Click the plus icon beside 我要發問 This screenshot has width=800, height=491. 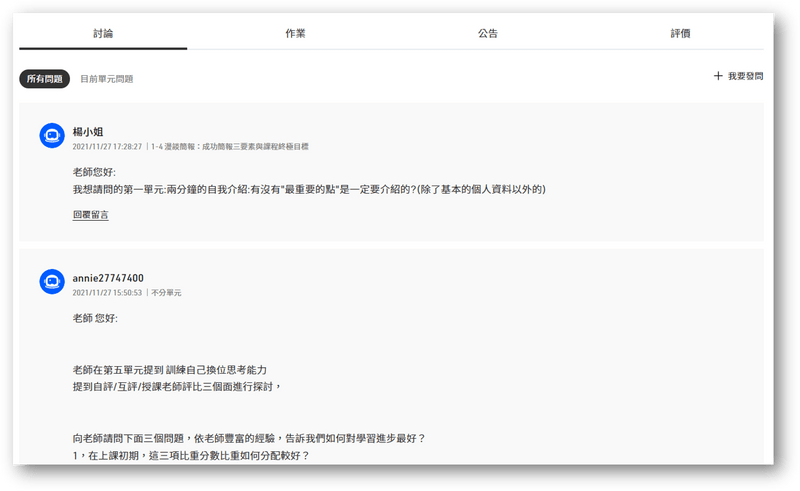pyautogui.click(x=717, y=76)
